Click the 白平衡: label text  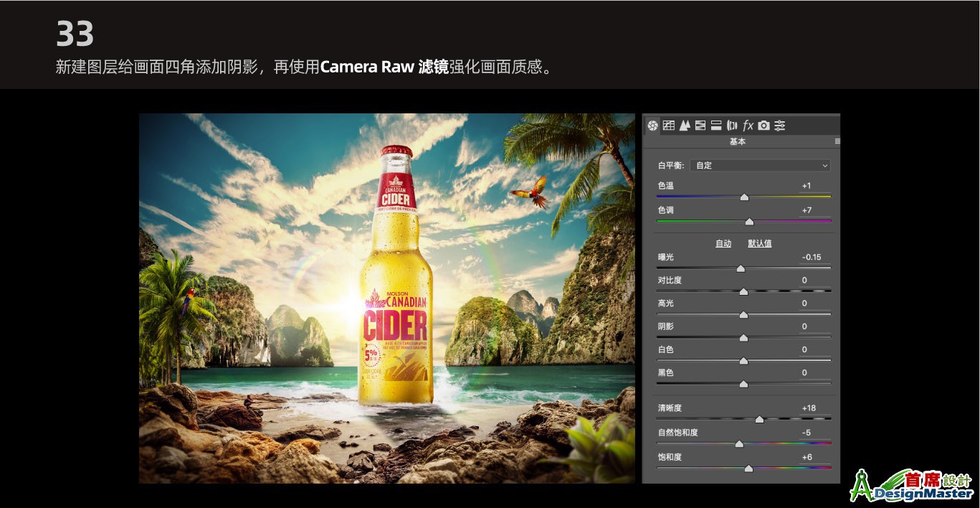coord(671,166)
